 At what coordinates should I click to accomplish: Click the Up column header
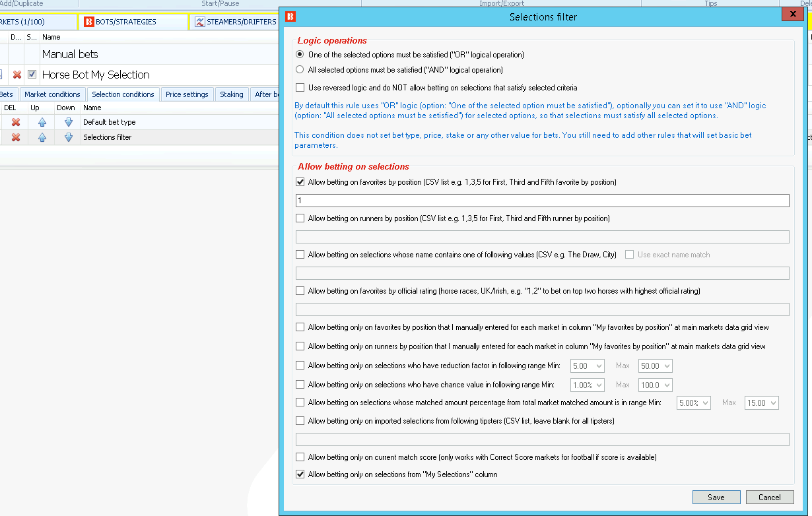coord(35,108)
